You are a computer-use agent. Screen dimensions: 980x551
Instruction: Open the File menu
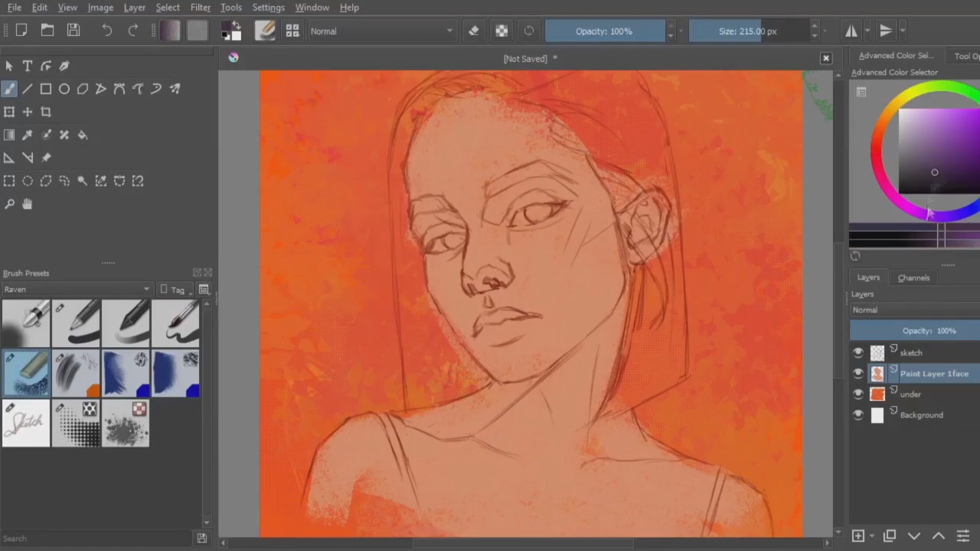click(14, 7)
